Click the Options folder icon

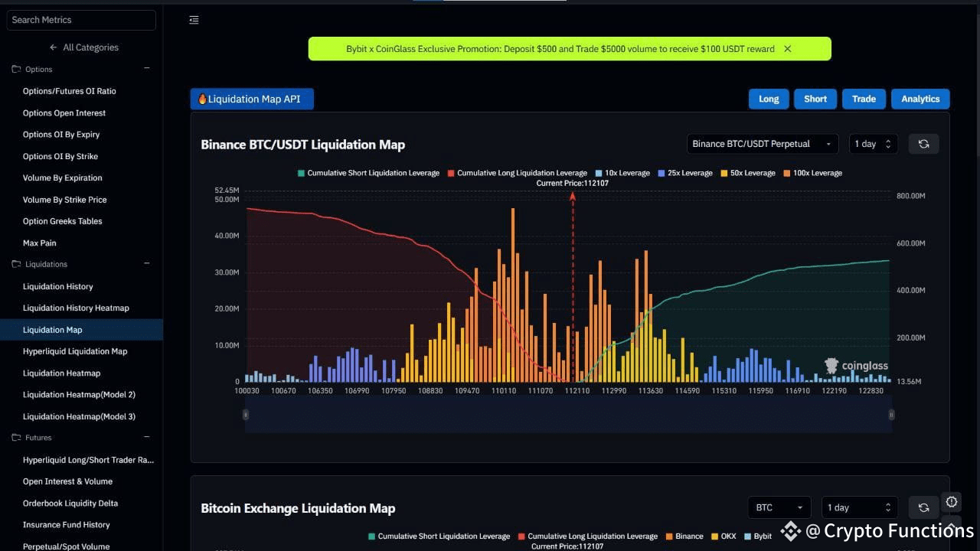[x=16, y=69]
